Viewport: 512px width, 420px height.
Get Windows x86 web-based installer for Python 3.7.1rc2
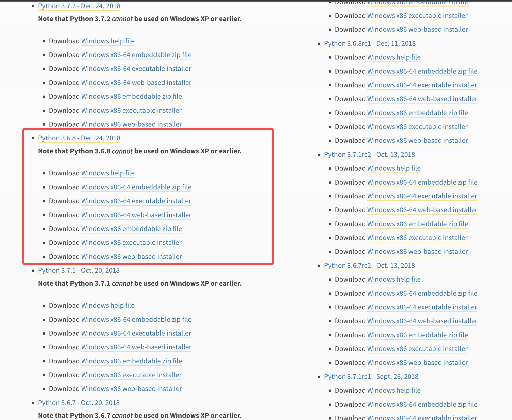418,252
